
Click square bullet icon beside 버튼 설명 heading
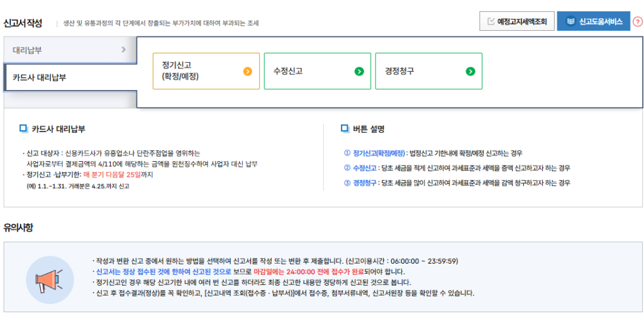[x=345, y=128]
